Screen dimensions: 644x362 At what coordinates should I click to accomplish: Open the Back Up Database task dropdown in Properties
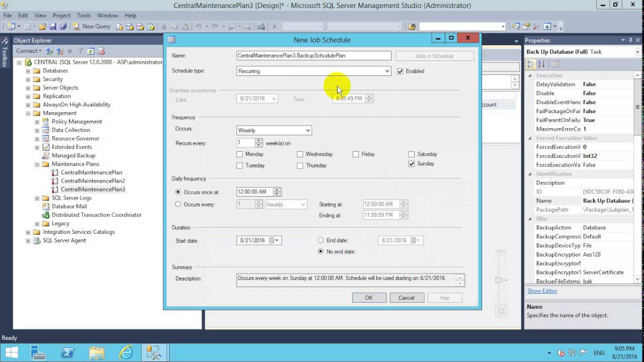(637, 52)
